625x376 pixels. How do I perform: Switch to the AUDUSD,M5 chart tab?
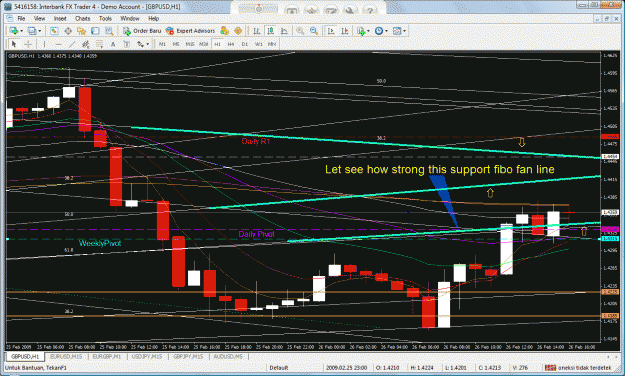click(228, 356)
